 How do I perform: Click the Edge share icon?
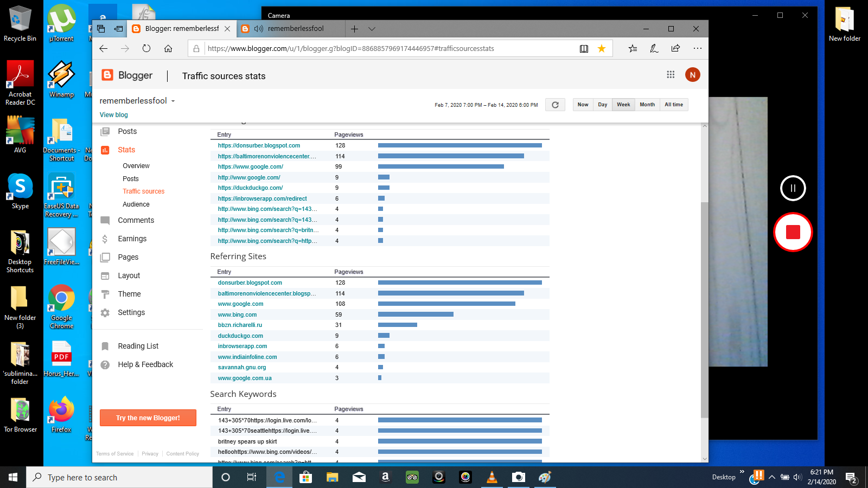coord(675,48)
